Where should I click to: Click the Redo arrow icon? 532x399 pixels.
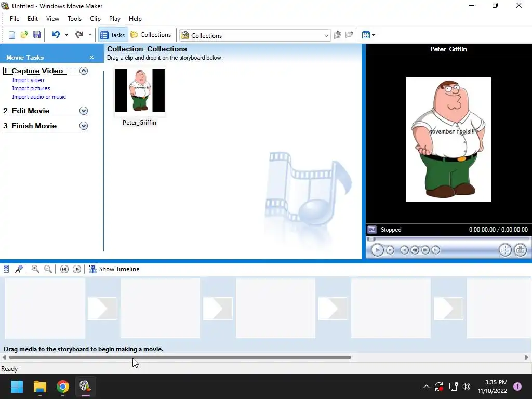coord(79,35)
